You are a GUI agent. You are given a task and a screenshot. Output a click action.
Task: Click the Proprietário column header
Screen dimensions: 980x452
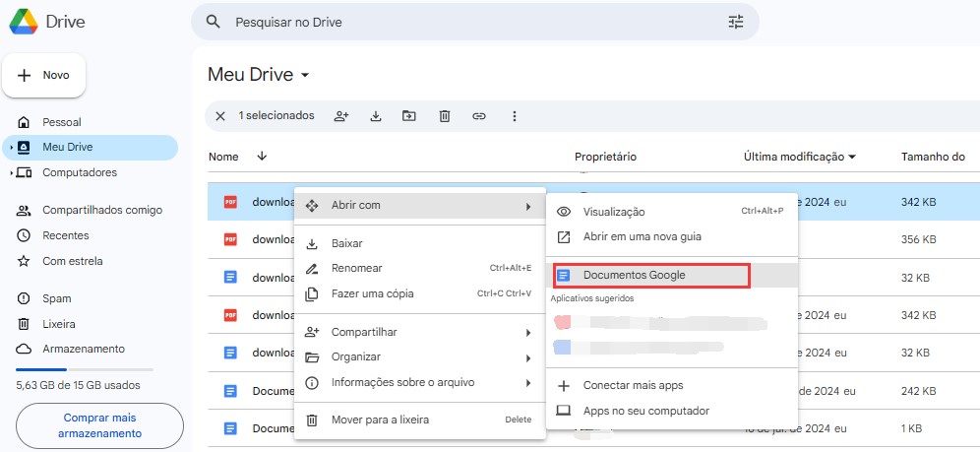click(x=605, y=157)
